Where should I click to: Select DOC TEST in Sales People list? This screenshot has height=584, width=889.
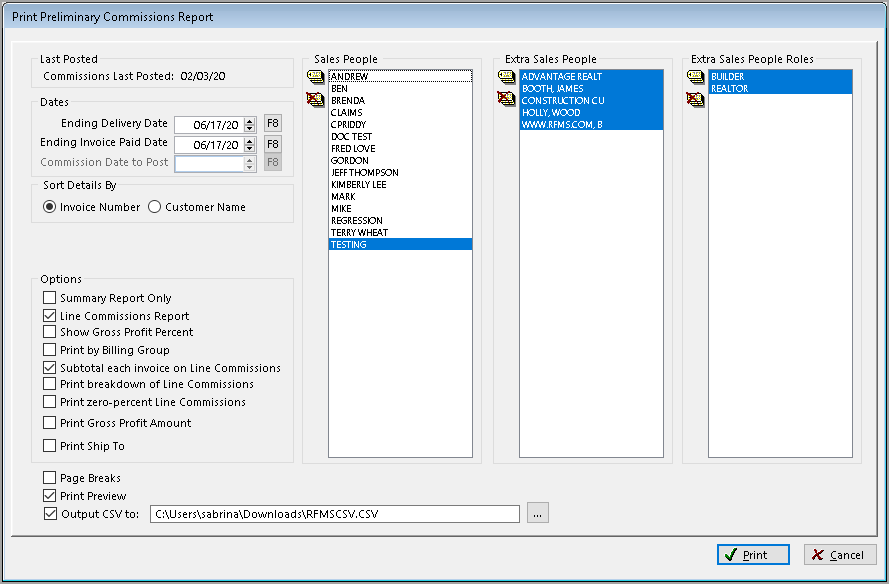pos(400,136)
